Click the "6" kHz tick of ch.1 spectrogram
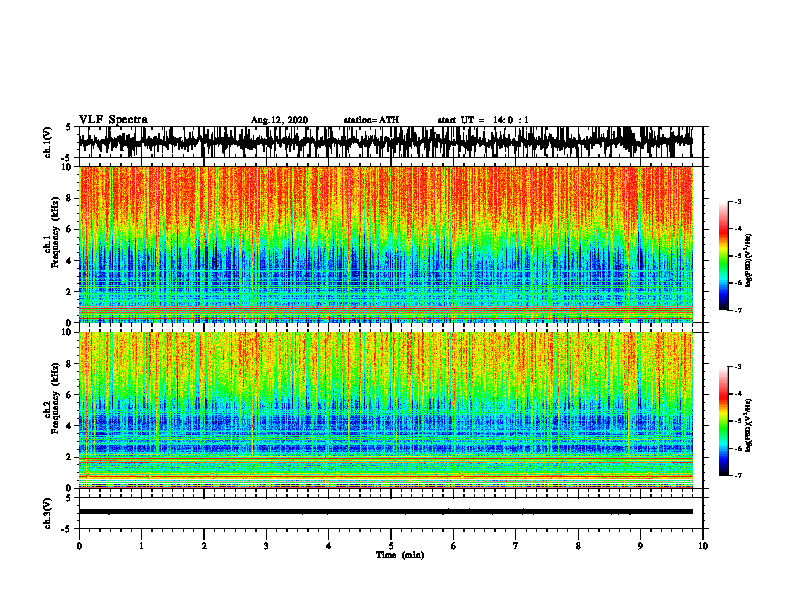This screenshot has width=792, height=612. coord(69,229)
